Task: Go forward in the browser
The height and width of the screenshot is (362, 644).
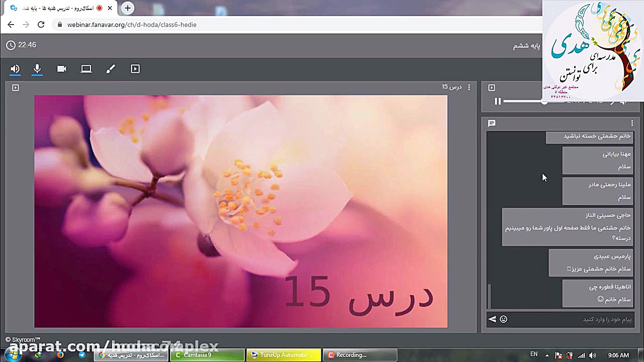Action: point(26,25)
